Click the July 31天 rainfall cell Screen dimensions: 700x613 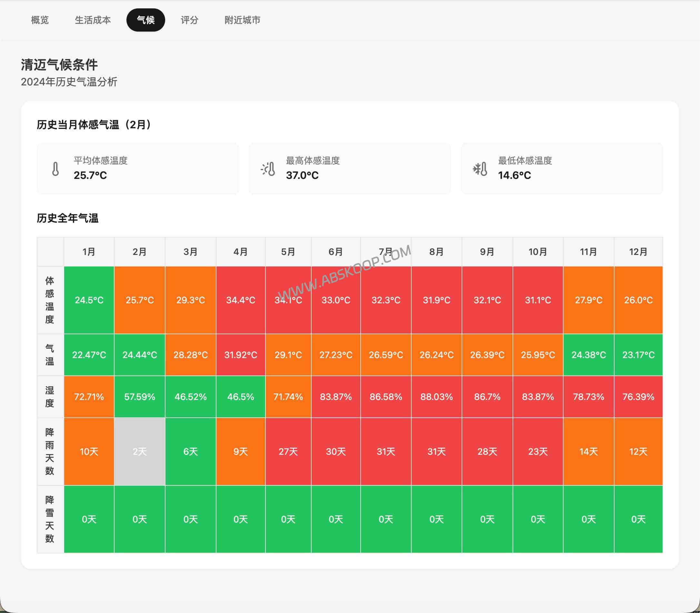(386, 452)
